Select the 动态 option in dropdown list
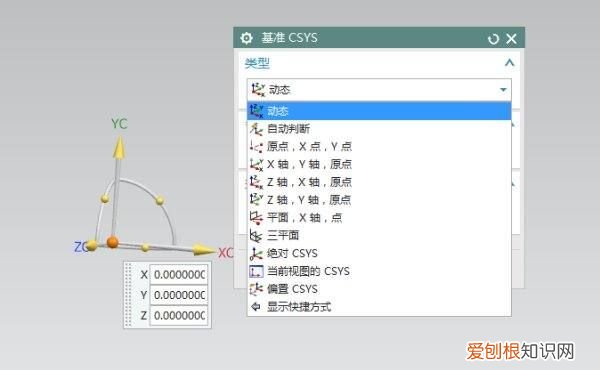This screenshot has width=600, height=370. (379, 111)
